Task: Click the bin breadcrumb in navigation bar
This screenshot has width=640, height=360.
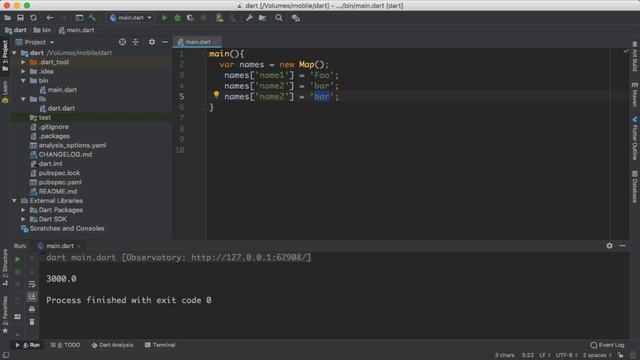Action: (x=42, y=30)
